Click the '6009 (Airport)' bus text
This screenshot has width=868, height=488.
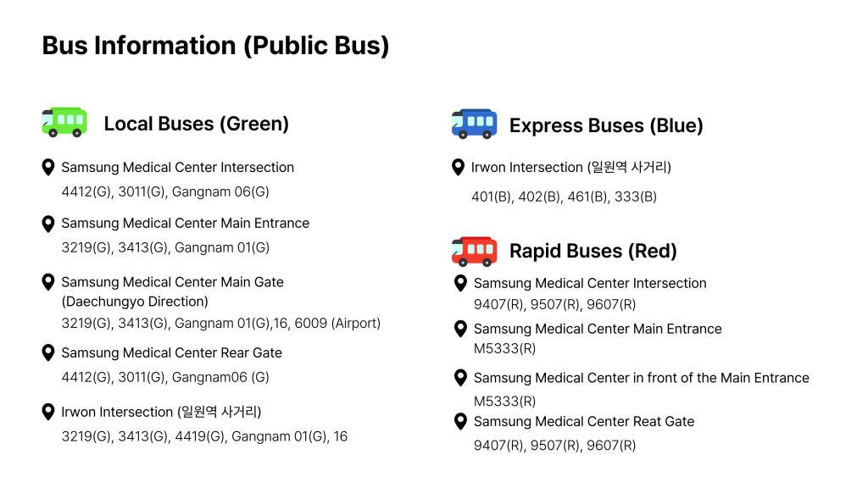[x=337, y=323]
